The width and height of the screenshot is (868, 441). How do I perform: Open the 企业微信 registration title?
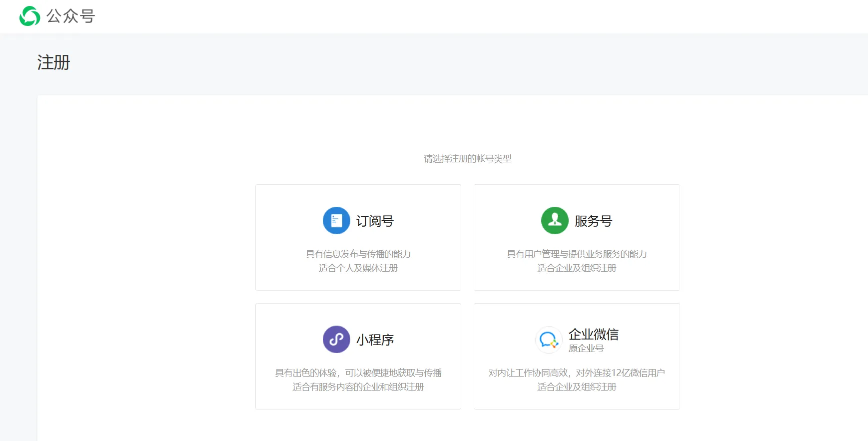593,334
